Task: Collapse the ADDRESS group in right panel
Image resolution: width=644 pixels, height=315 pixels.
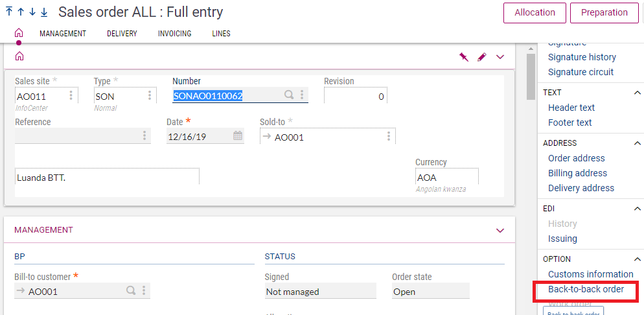Action: 637,143
